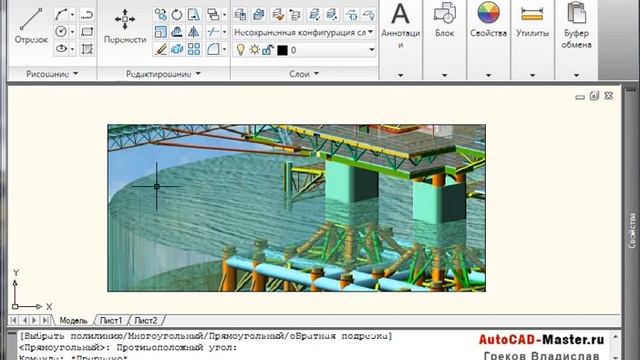Toggle layer 0 lock icon
Image resolution: width=640 pixels, height=360 pixels.
[268, 50]
